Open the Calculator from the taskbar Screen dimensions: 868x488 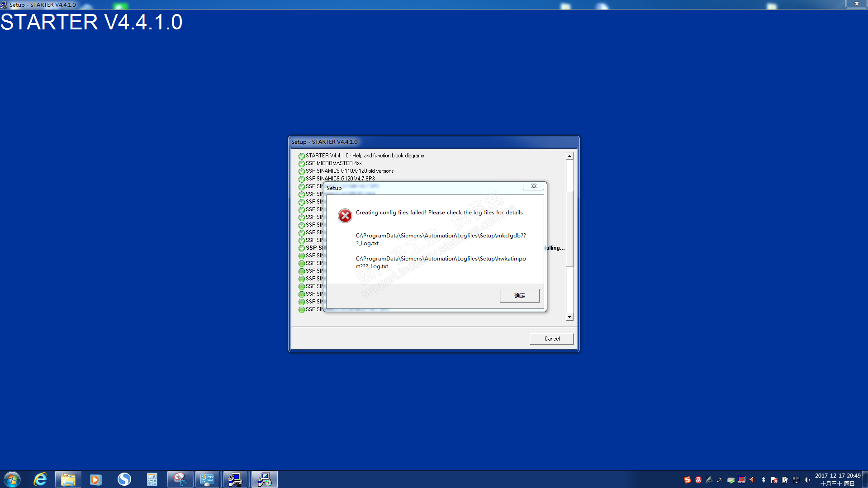click(x=152, y=479)
